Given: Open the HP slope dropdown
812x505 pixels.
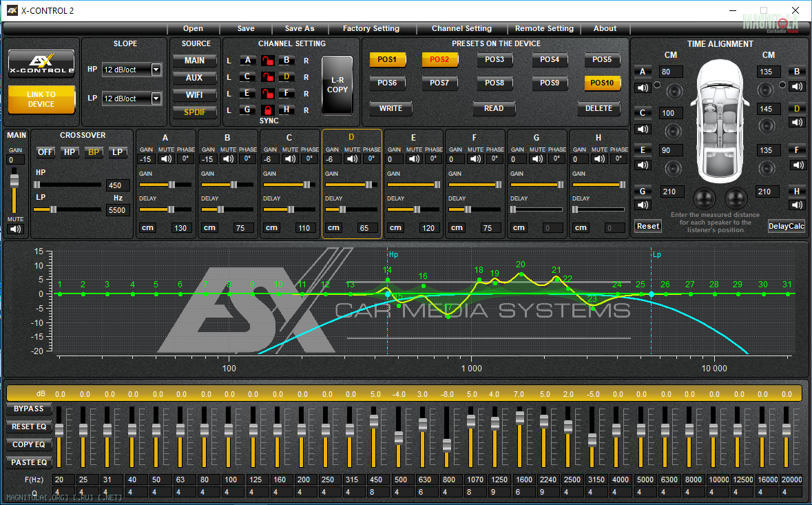Looking at the screenshot, I should coord(156,70).
